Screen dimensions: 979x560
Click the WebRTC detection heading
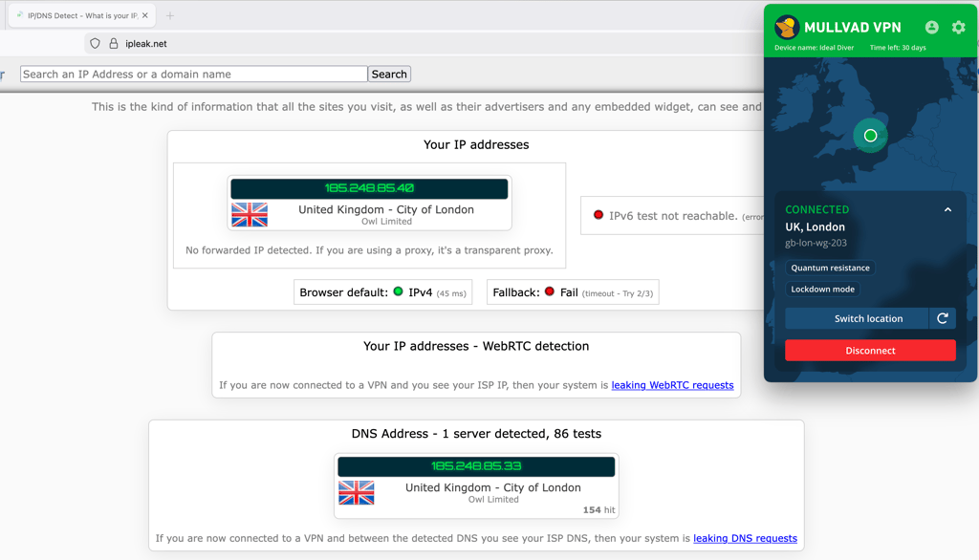click(476, 347)
